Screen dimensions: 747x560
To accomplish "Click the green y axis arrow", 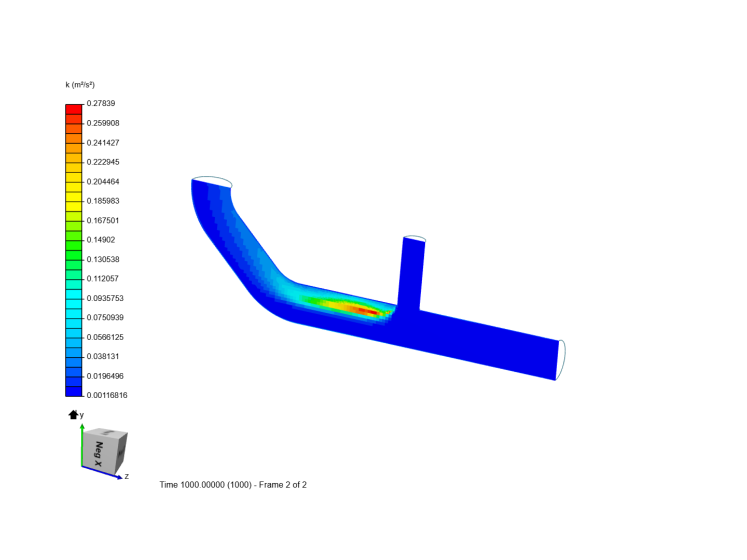I will coord(82,445).
